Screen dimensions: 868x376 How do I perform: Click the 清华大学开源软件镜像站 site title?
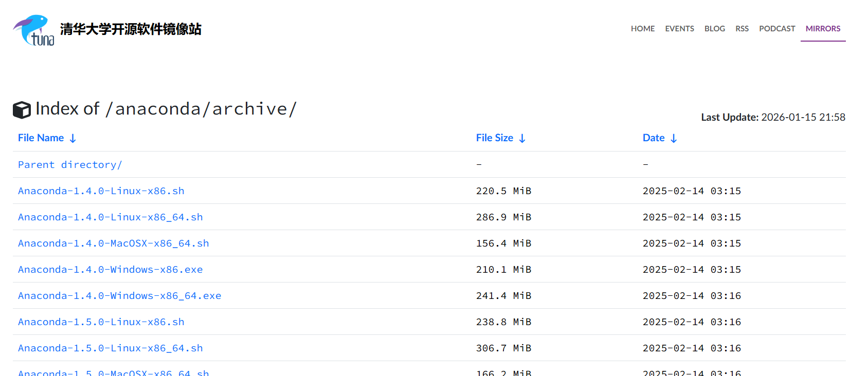click(x=131, y=29)
